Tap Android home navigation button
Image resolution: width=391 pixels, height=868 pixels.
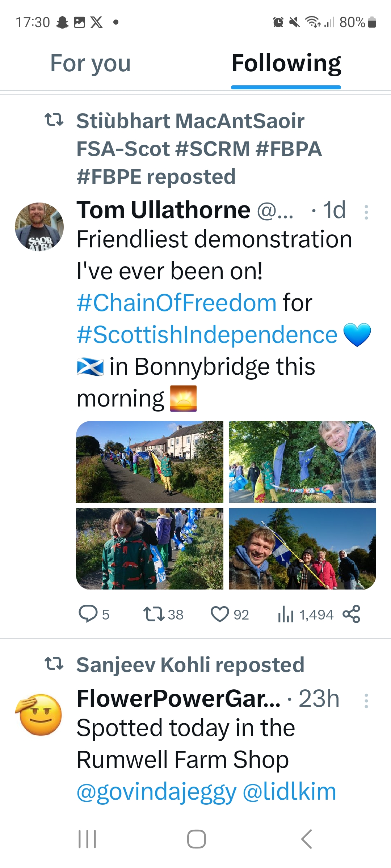(x=196, y=839)
